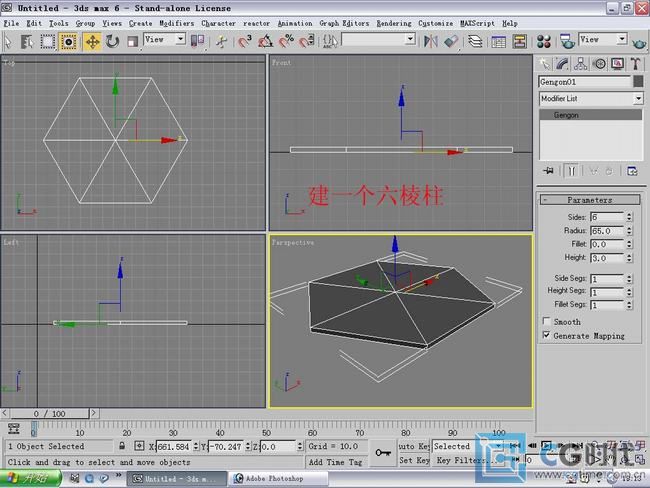650x488 pixels.
Task: Enable the Smooth checkbox
Action: tap(546, 321)
